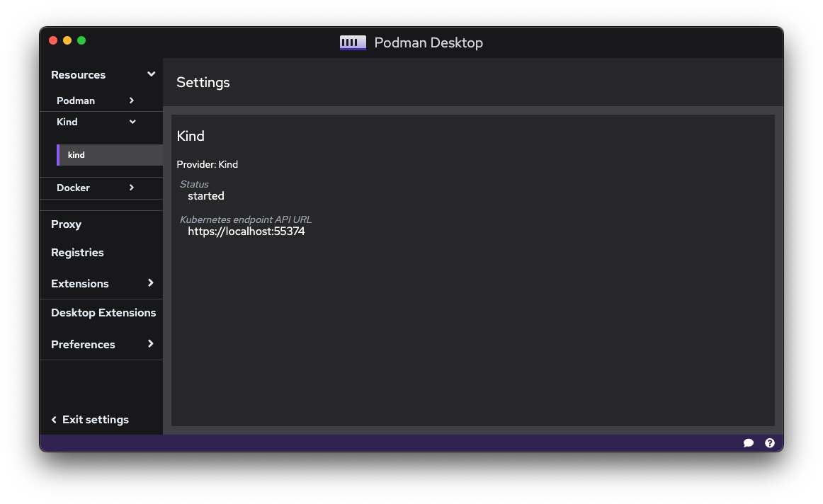The width and height of the screenshot is (823, 504).
Task: Click the Resources heading in the sidebar
Action: pyautogui.click(x=78, y=74)
